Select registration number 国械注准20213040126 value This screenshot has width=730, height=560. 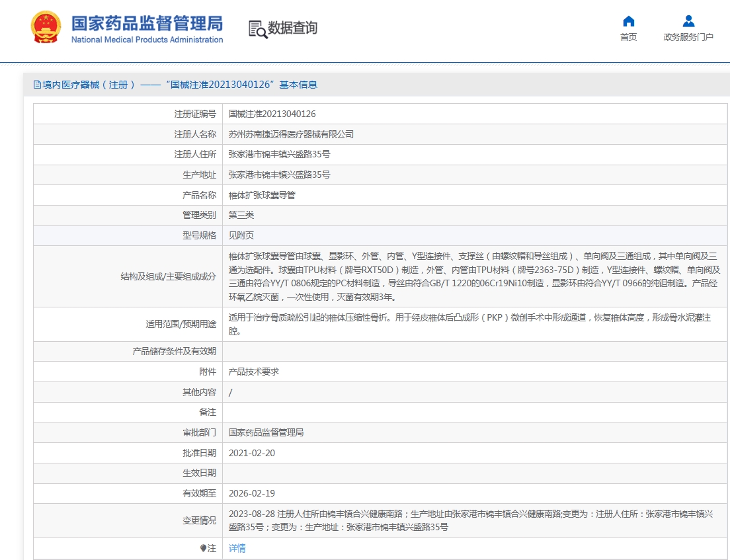click(272, 114)
